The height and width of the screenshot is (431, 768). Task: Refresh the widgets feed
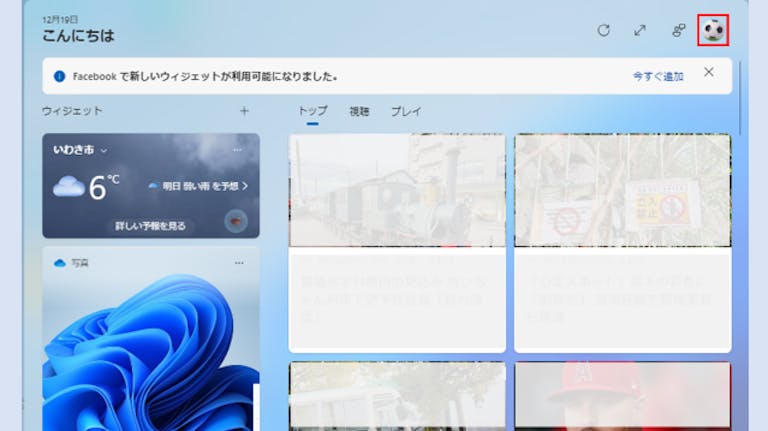click(x=603, y=30)
